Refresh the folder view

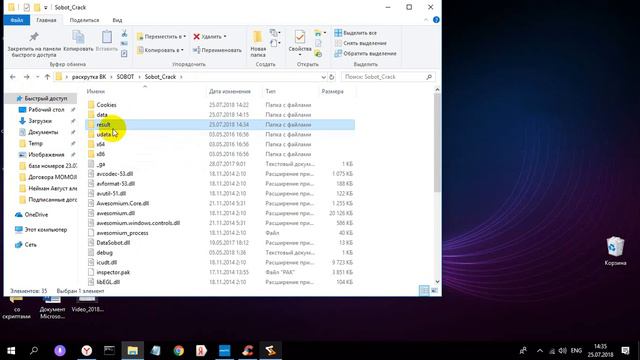tap(331, 77)
